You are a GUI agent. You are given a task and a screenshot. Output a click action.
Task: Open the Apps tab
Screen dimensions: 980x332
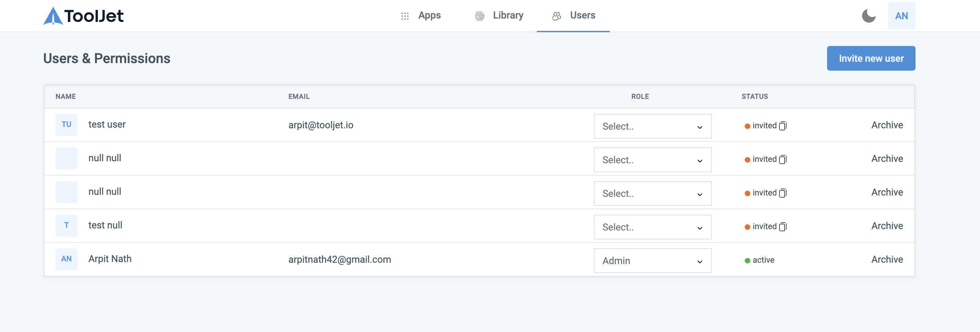tap(421, 15)
